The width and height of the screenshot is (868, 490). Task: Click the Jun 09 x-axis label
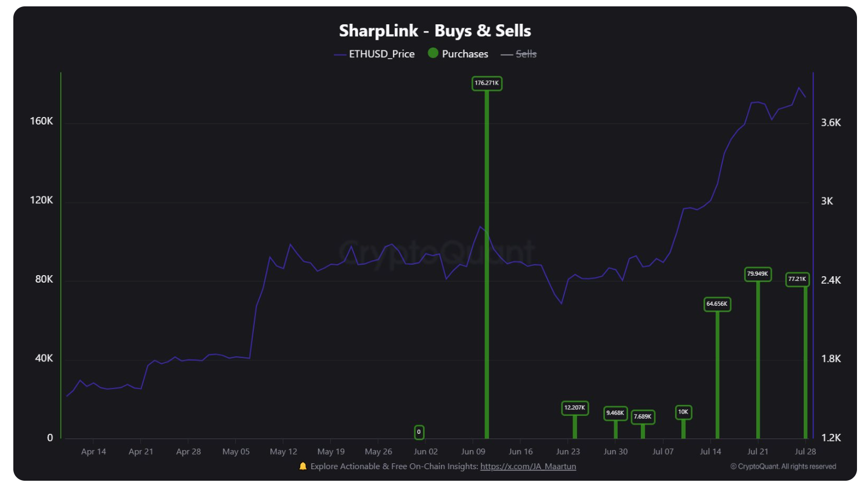pos(473,452)
